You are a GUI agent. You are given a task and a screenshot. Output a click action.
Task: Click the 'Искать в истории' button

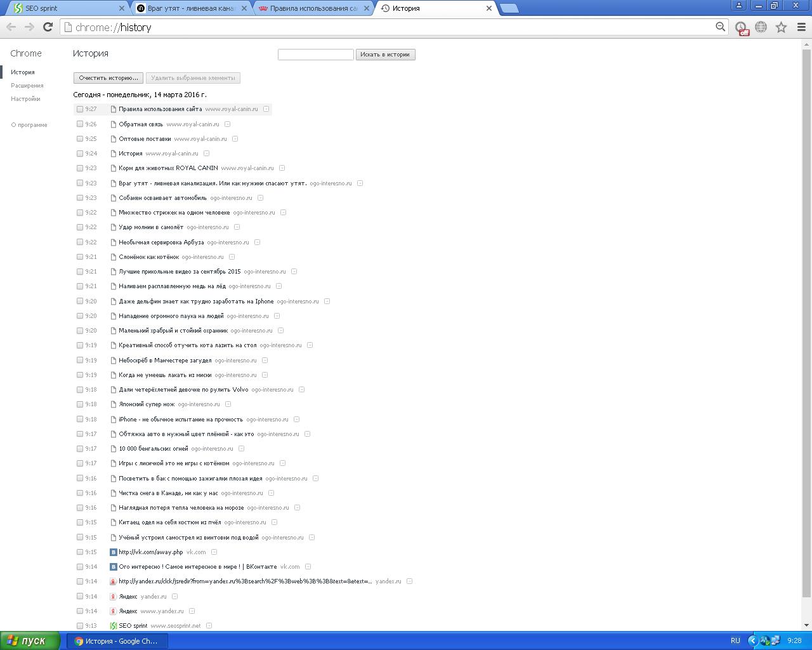point(385,55)
